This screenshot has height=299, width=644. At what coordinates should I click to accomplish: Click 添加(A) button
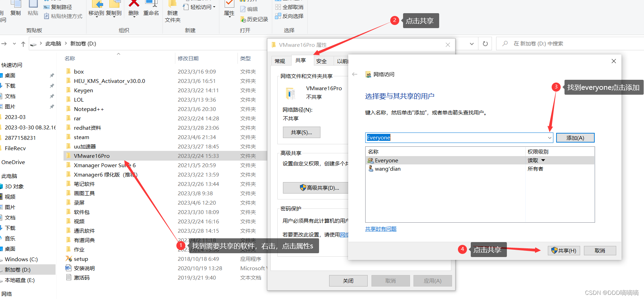pyautogui.click(x=575, y=138)
